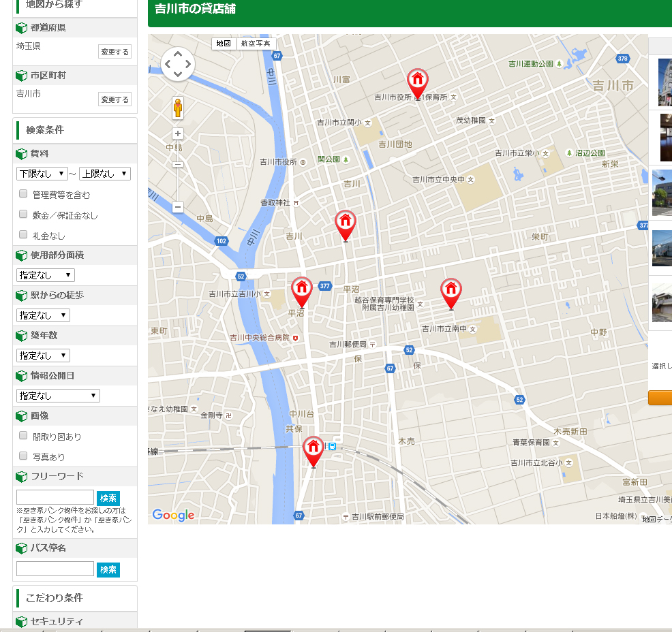Click the 吉川運動公園 park tree icon

click(x=559, y=64)
